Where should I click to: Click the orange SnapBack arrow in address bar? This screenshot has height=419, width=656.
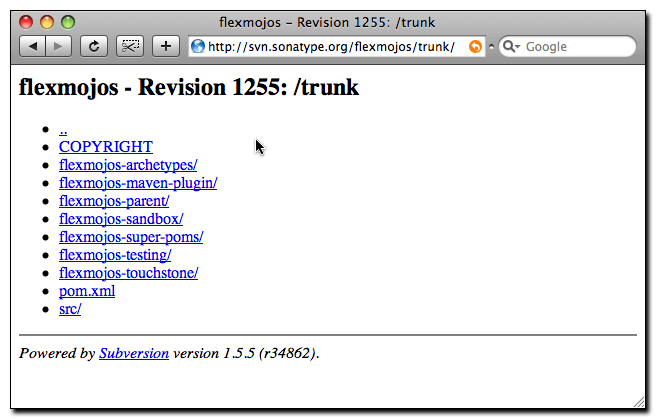coord(475,46)
